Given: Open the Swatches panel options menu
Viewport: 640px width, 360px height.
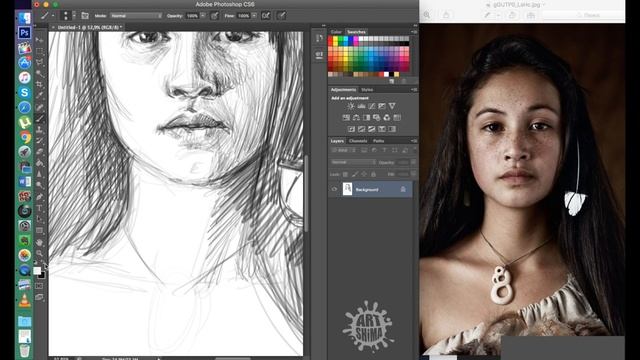Looking at the screenshot, I should tap(414, 31).
